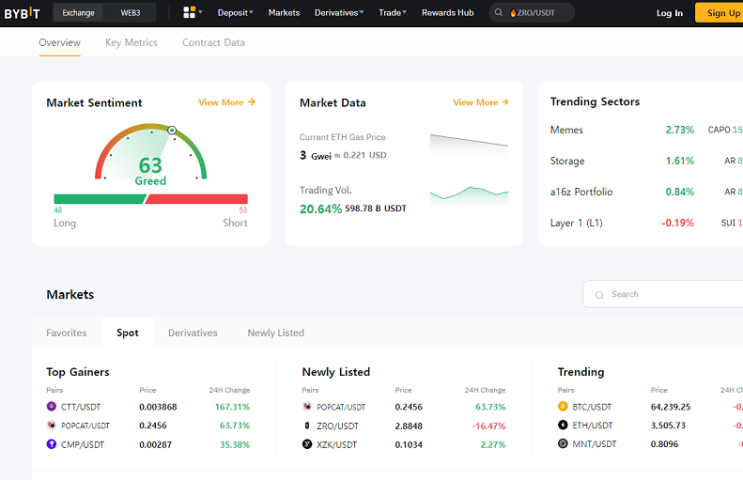The width and height of the screenshot is (743, 480).
Task: Open POPCAT/USDT pair in Top Gainers
Action: 85,426
